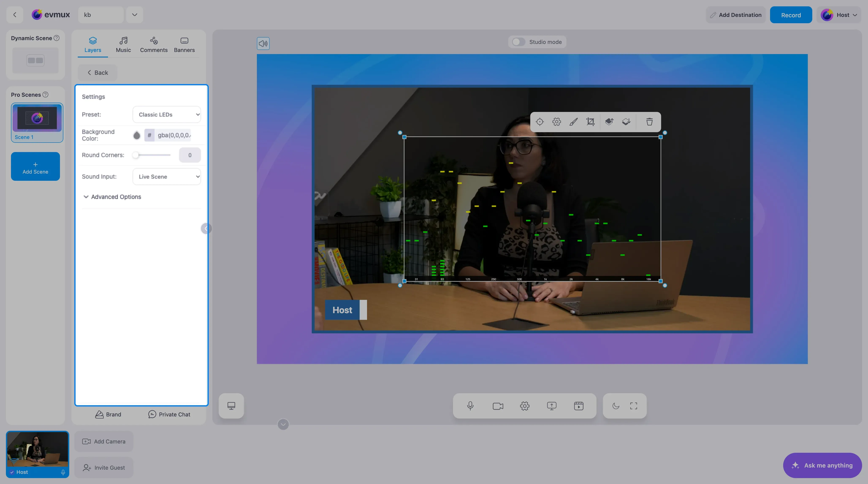
Task: Open Dynamic Scene help question mark
Action: pyautogui.click(x=57, y=38)
